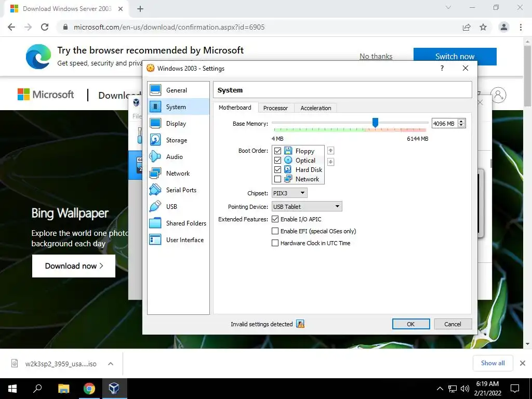Enable Hardware Clock in UTC Time
The image size is (532, 399).
(x=275, y=243)
